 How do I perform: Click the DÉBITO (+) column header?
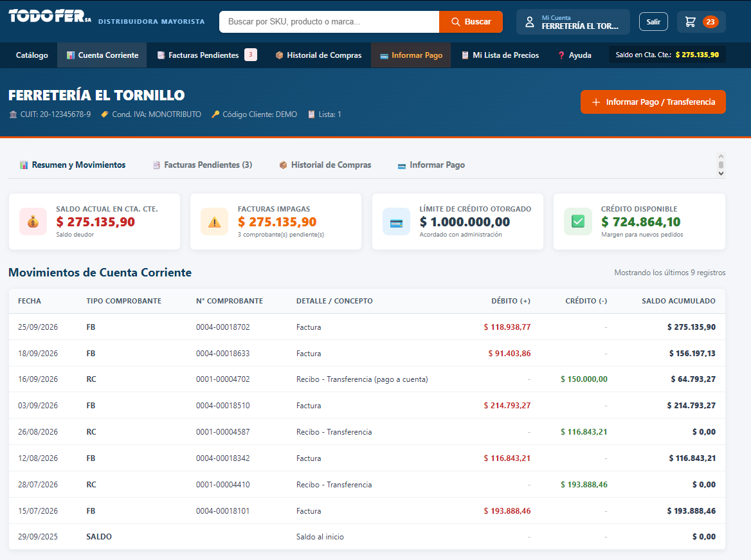(x=511, y=301)
